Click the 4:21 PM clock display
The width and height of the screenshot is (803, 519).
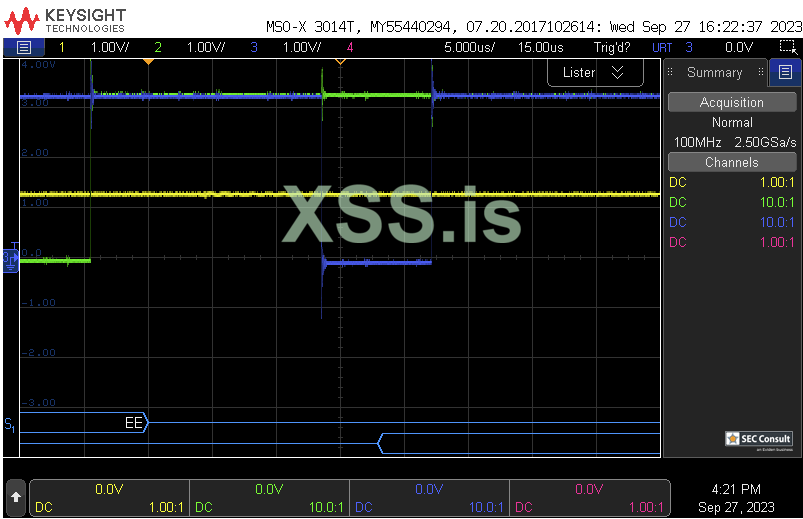736,489
